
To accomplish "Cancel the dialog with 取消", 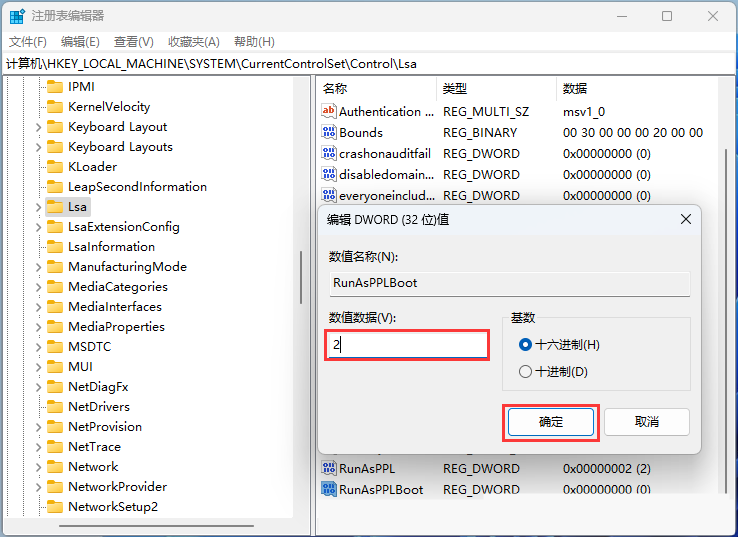I will pos(647,422).
